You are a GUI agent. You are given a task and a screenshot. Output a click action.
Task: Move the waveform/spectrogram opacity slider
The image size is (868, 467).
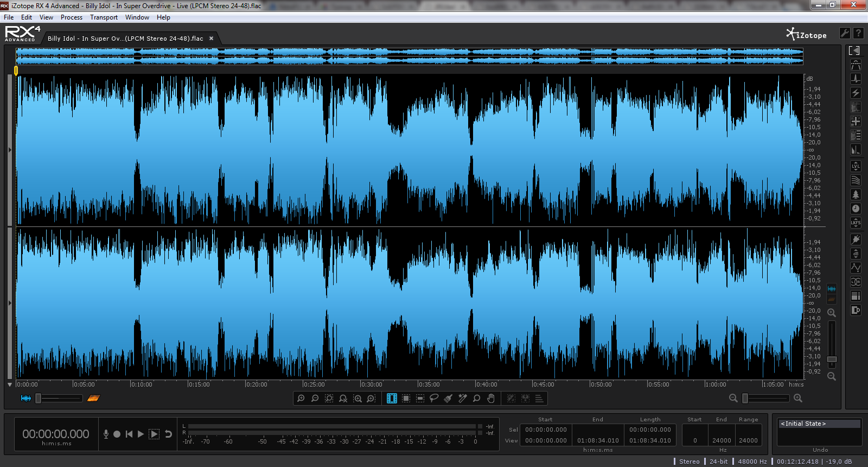click(39, 399)
